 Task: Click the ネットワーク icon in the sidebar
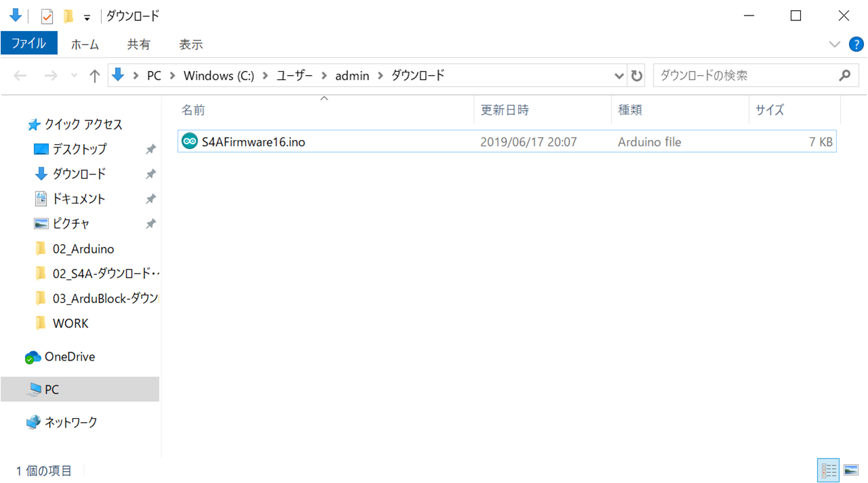[32, 421]
